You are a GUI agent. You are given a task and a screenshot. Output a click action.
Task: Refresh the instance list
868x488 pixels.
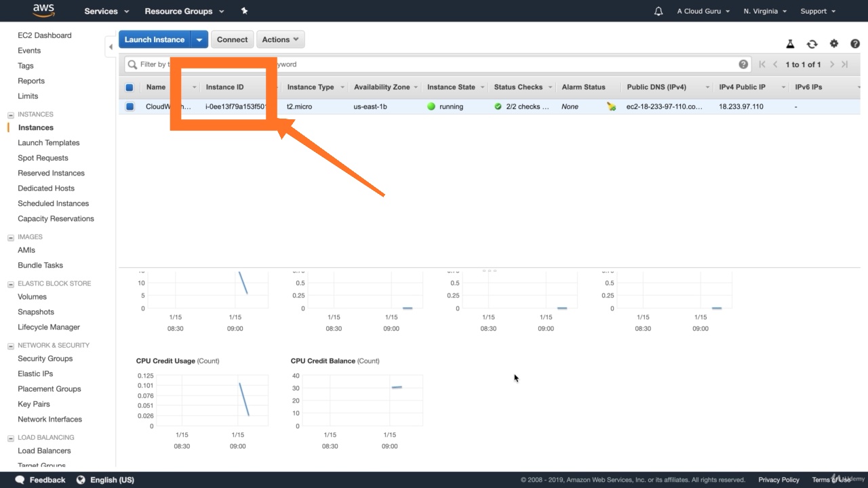812,43
